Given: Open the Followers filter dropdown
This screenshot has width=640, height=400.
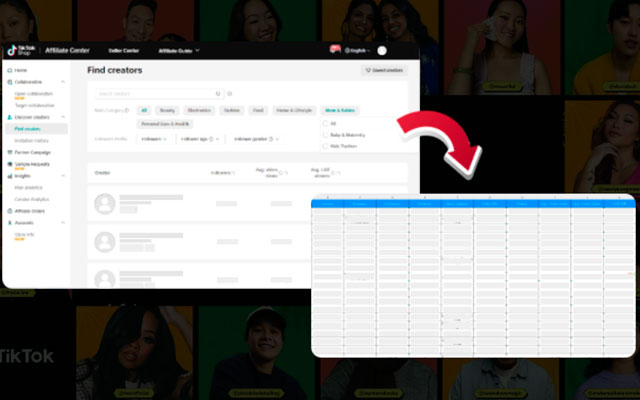Looking at the screenshot, I should click(154, 139).
